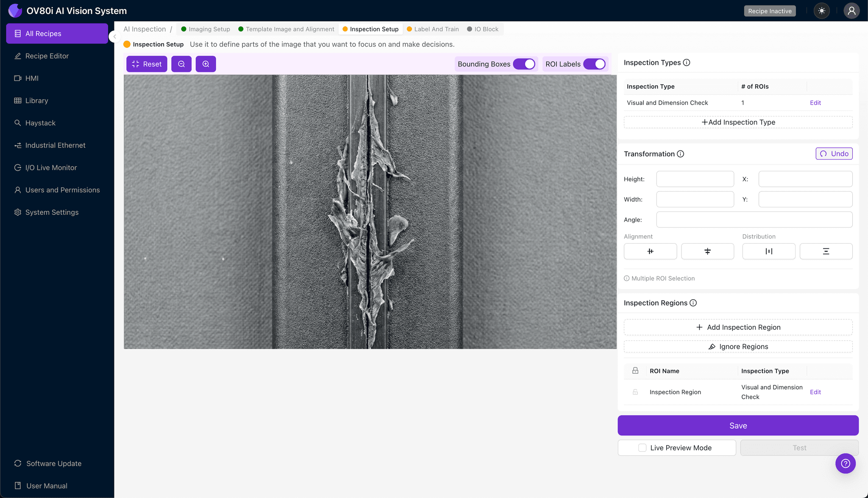Click the Multiple ROI Selection info hint
Image resolution: width=868 pixels, height=498 pixels.
point(659,278)
